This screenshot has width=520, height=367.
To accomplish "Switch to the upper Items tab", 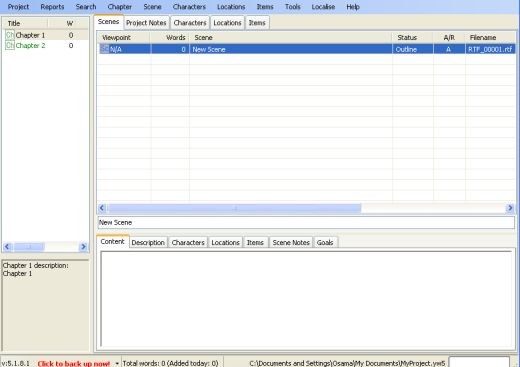I will pos(257,23).
